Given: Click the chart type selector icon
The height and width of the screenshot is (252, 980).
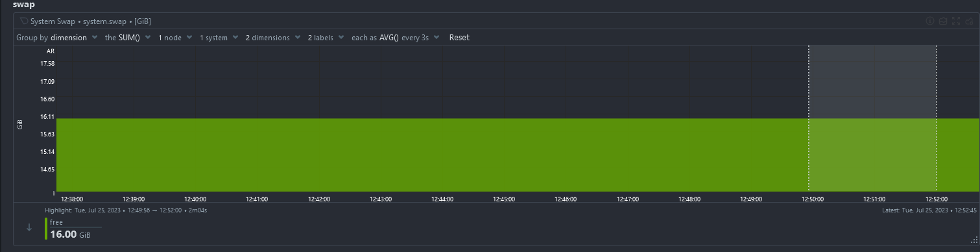Looking at the screenshot, I should point(942,21).
